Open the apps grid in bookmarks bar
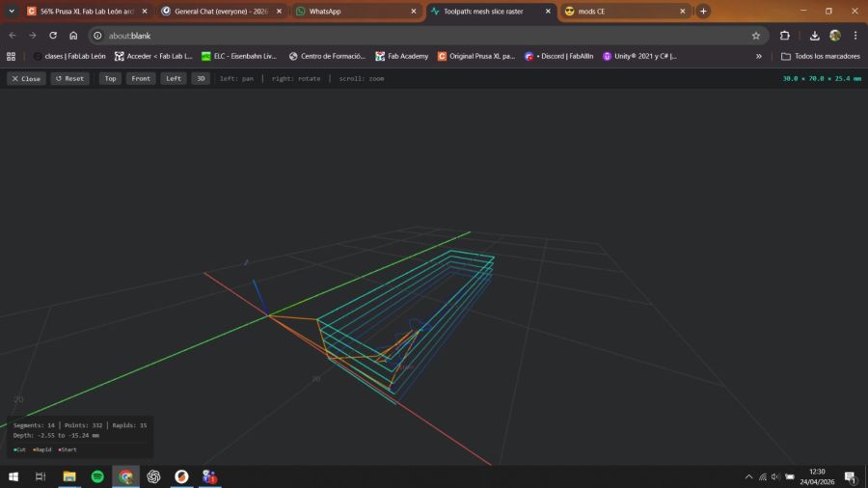868x488 pixels. [11, 56]
